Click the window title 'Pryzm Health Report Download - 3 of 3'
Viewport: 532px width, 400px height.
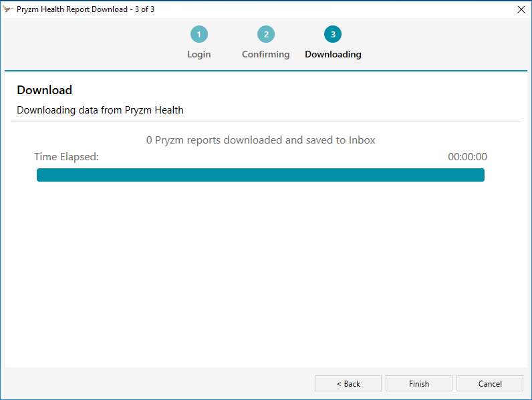click(x=86, y=9)
